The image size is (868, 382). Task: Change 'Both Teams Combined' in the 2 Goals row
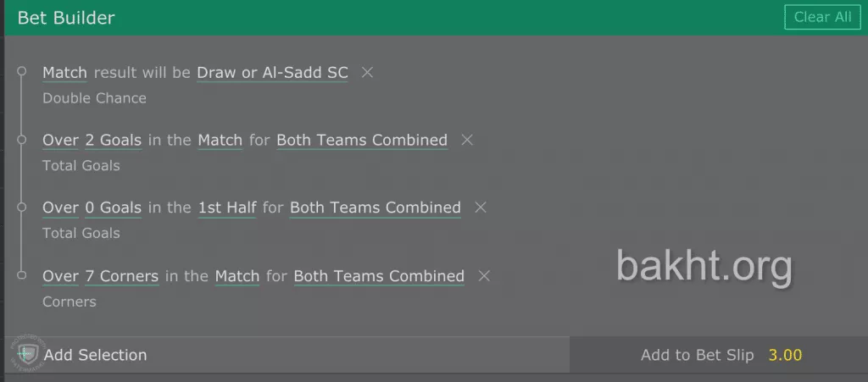click(x=362, y=141)
